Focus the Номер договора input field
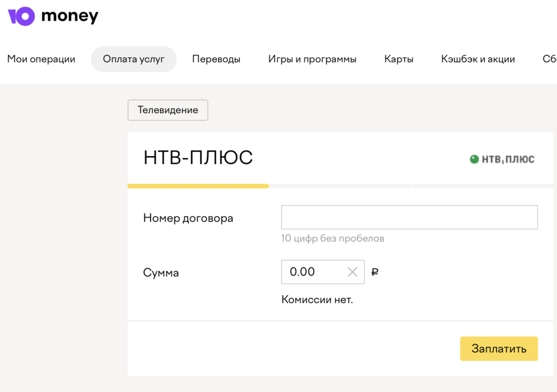The width and height of the screenshot is (557, 392). point(409,217)
